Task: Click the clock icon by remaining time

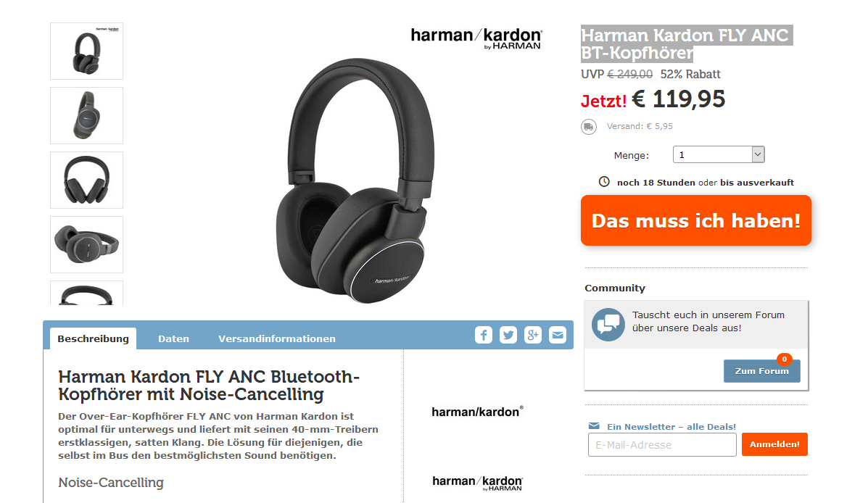Action: [x=604, y=181]
